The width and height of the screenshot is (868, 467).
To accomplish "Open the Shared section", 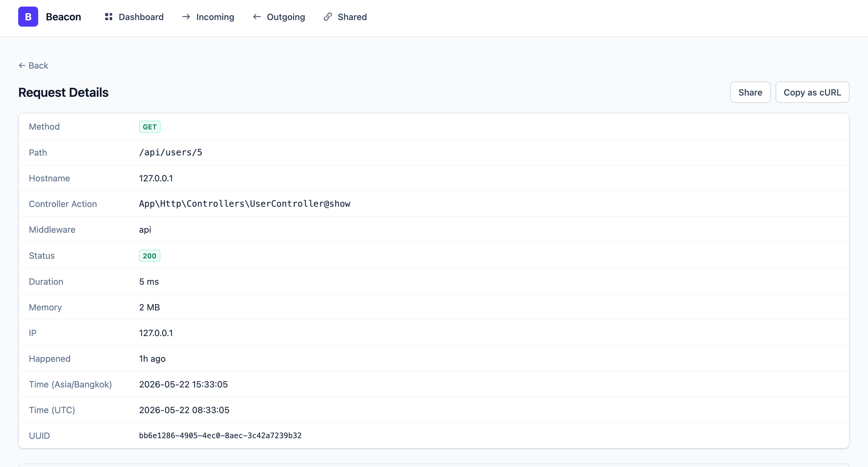I will 345,17.
